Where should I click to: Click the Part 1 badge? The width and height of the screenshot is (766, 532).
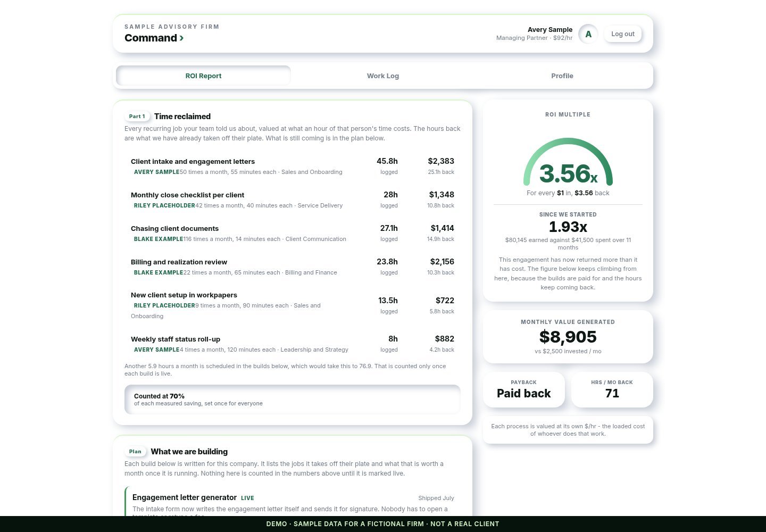(x=137, y=117)
